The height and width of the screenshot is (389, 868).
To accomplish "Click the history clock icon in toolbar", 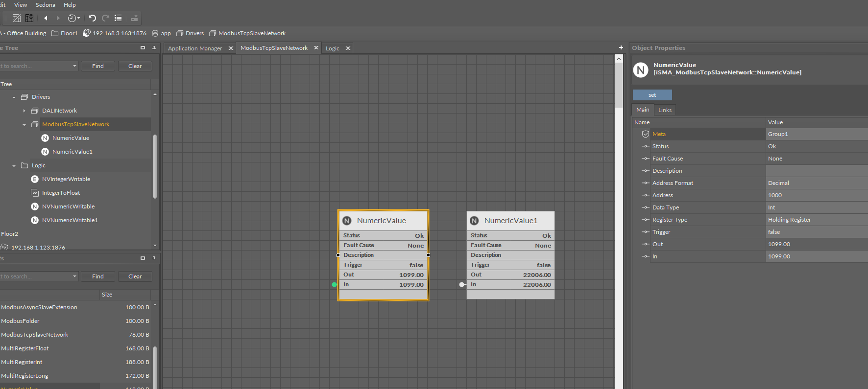I will pyautogui.click(x=72, y=18).
